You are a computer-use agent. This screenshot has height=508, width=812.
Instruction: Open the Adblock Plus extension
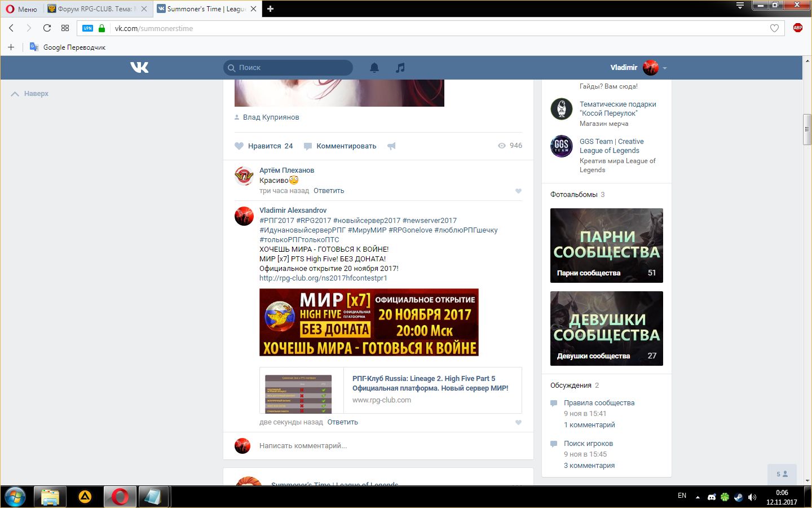(x=798, y=28)
